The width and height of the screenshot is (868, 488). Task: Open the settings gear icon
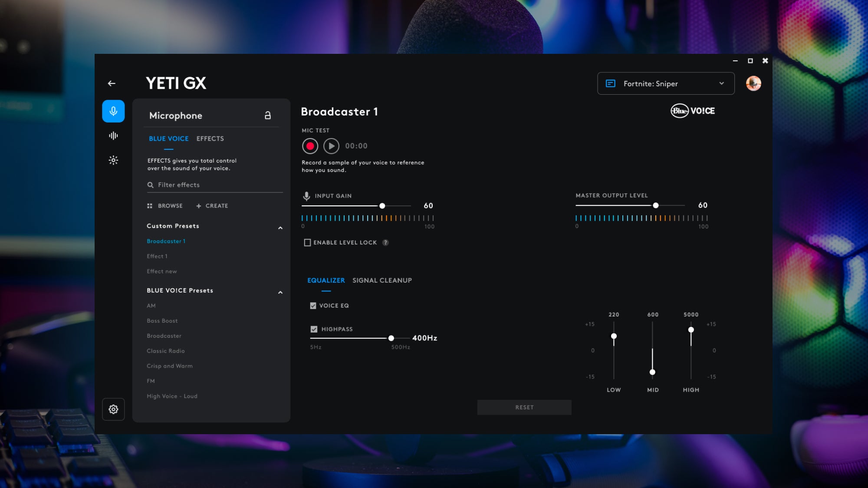click(x=113, y=409)
